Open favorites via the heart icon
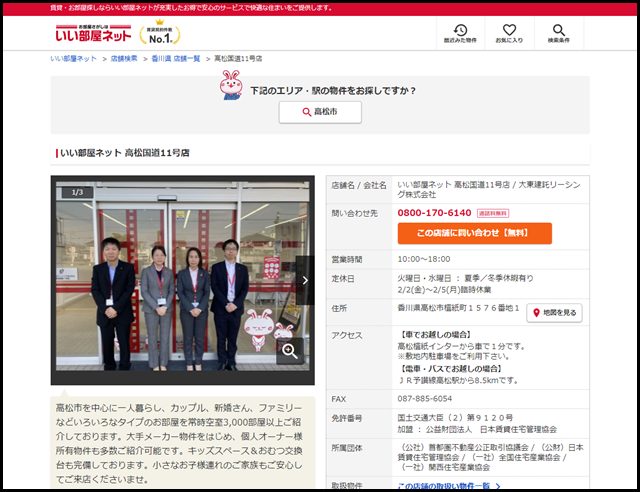This screenshot has width=640, height=492. tap(509, 33)
